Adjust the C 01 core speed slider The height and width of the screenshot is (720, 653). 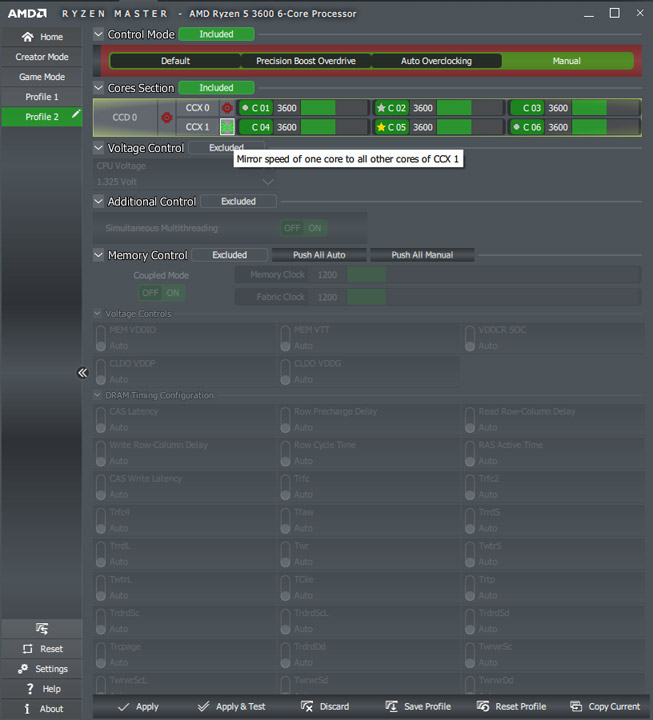(335, 108)
